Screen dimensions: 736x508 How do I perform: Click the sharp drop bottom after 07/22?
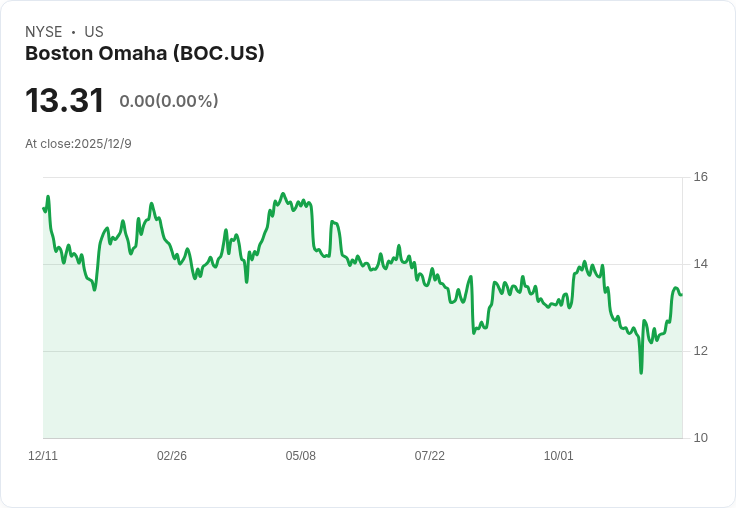point(474,333)
